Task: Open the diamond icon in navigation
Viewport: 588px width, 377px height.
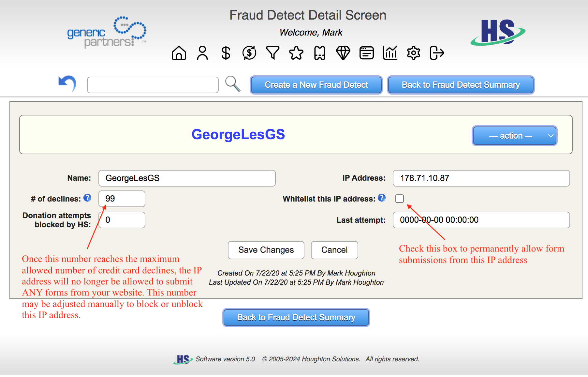Action: [343, 53]
